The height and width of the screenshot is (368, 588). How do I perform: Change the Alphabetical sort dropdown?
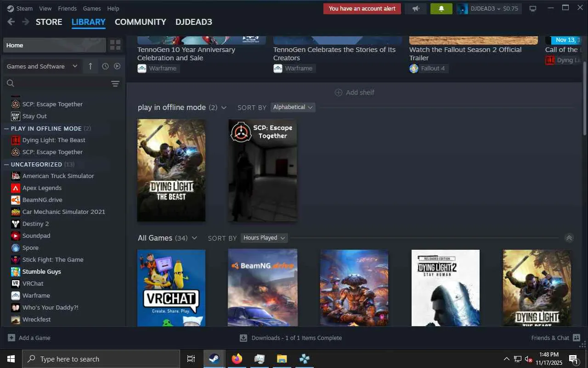pyautogui.click(x=293, y=107)
